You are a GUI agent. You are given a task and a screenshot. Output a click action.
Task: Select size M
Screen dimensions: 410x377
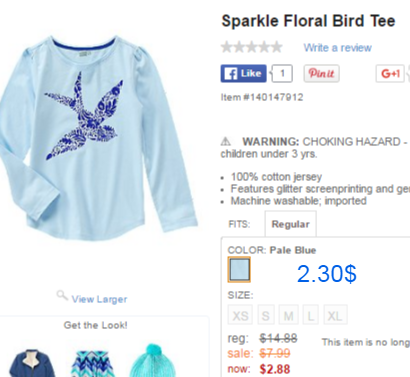tap(289, 315)
